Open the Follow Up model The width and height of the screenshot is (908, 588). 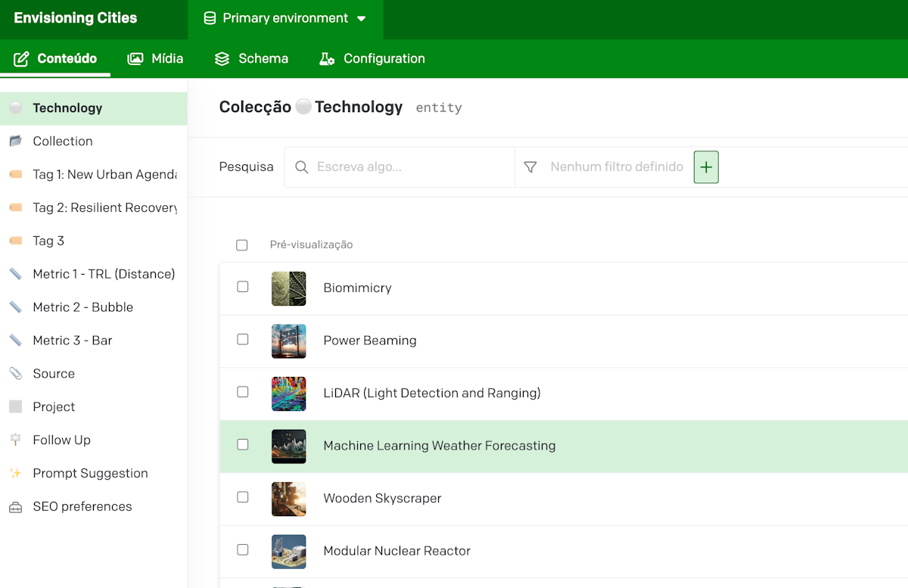[x=93, y=440]
